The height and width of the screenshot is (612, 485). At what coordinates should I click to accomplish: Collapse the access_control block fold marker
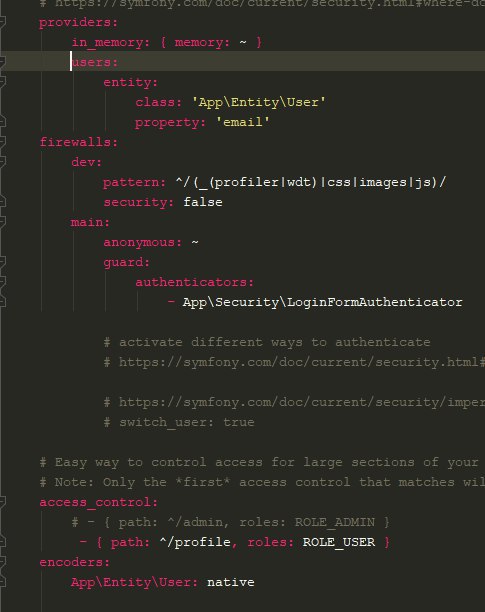pyautogui.click(x=2, y=502)
